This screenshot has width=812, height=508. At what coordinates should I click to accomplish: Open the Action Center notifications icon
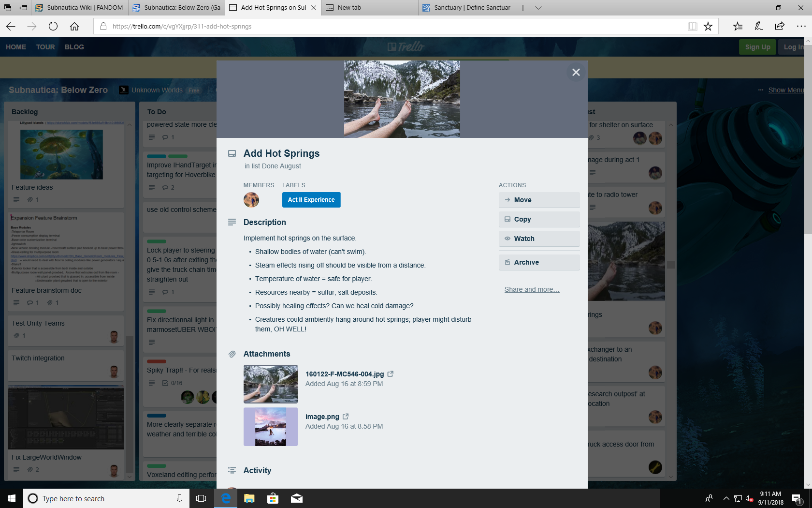click(797, 498)
